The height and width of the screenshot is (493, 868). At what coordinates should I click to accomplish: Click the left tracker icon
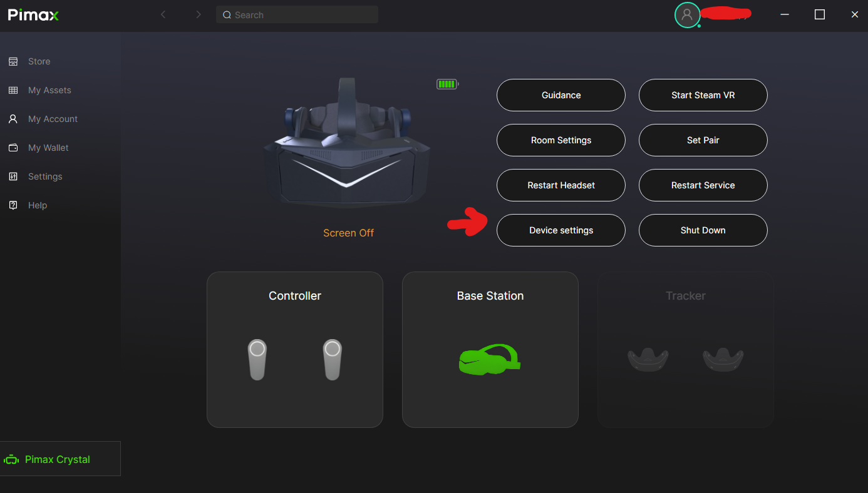coord(648,360)
